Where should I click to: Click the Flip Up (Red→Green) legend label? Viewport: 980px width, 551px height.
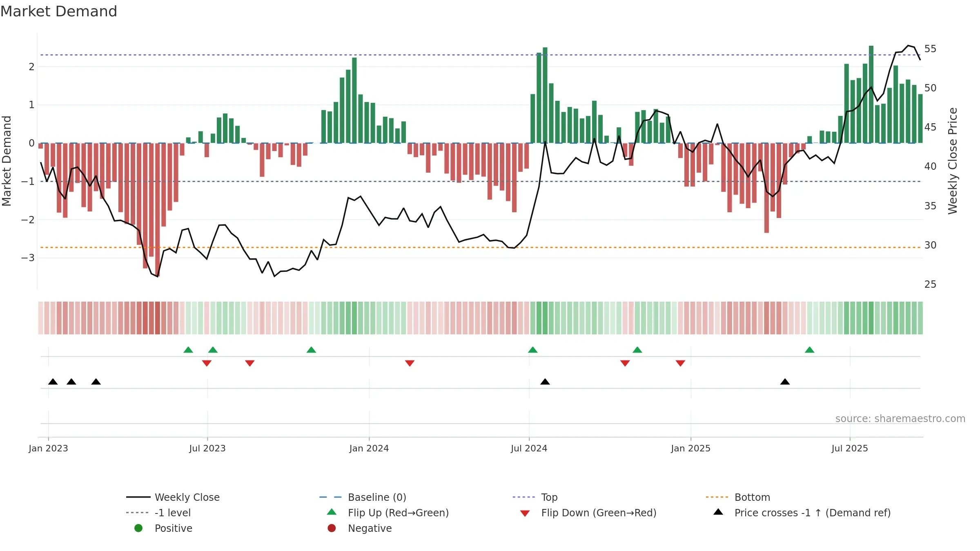[x=398, y=513]
